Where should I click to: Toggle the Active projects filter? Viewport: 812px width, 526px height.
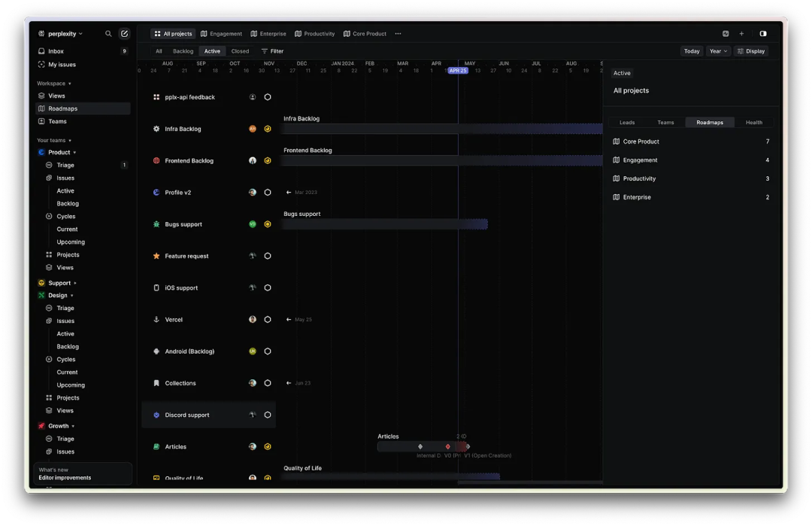[x=212, y=51]
